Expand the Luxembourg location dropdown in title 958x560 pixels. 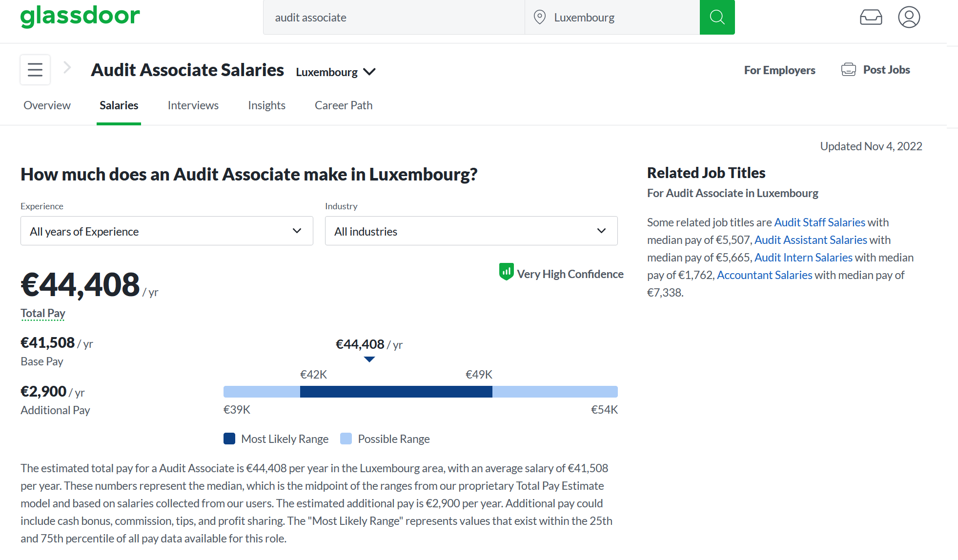point(336,72)
